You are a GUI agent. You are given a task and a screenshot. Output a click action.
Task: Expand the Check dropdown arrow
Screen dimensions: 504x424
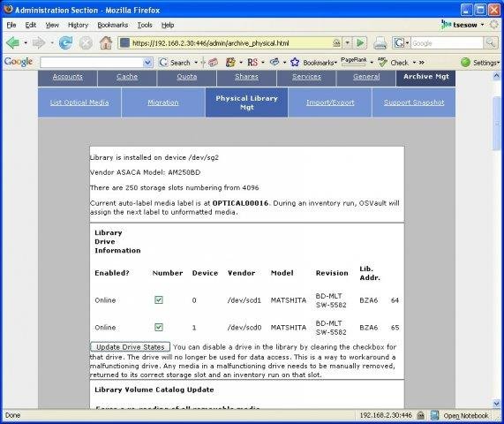tap(414, 63)
